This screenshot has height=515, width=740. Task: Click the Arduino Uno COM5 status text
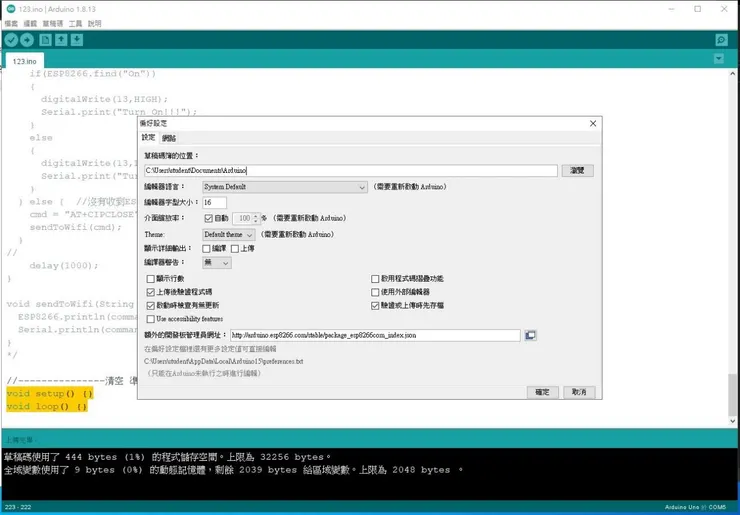[695, 507]
